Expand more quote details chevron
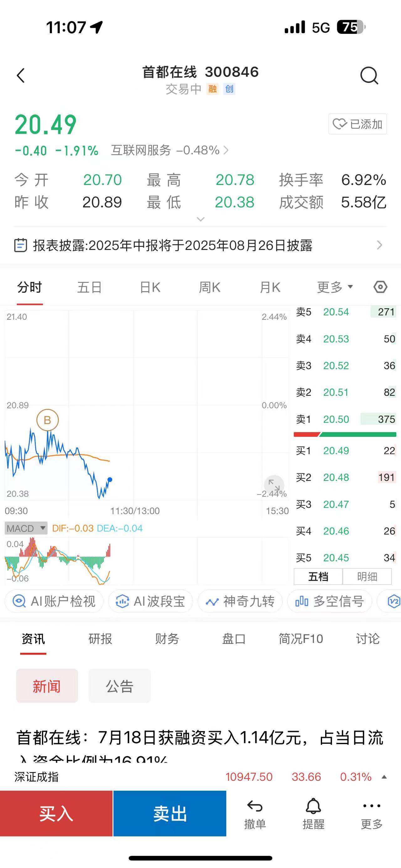401x868 pixels. (x=201, y=219)
